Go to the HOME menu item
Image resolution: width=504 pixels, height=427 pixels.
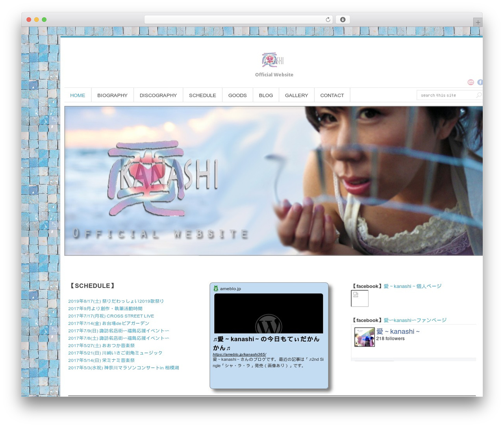[78, 95]
